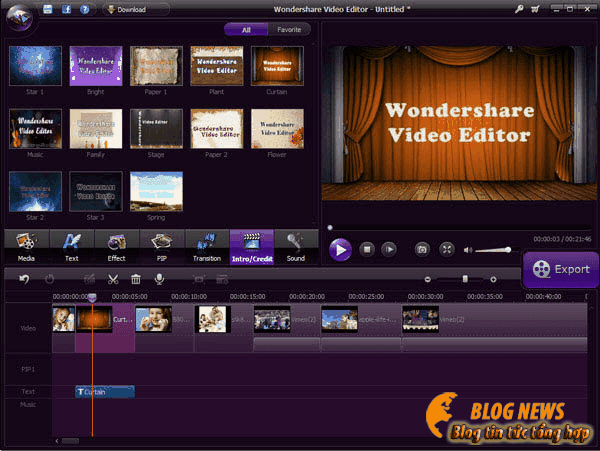
Task: Redo the last timeline action
Action: point(49,279)
